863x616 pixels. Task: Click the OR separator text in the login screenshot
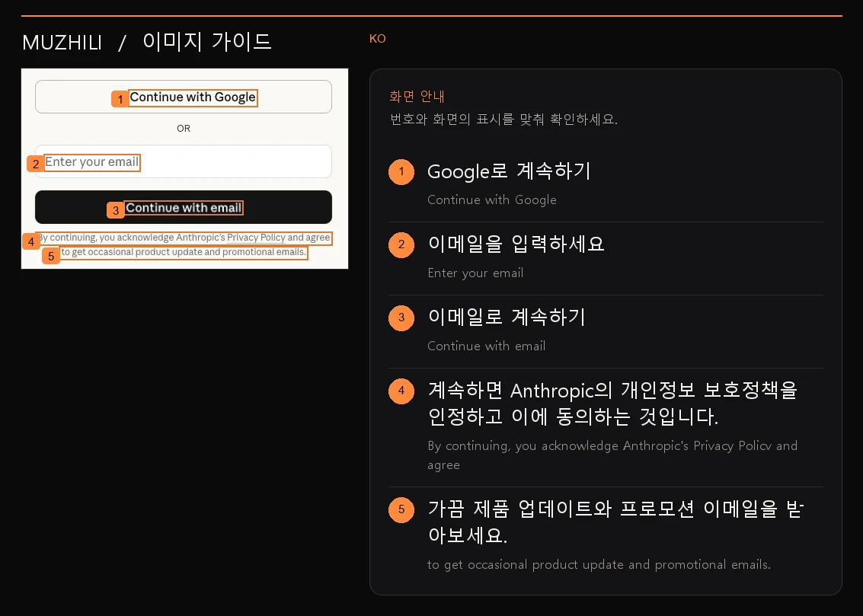click(x=184, y=128)
